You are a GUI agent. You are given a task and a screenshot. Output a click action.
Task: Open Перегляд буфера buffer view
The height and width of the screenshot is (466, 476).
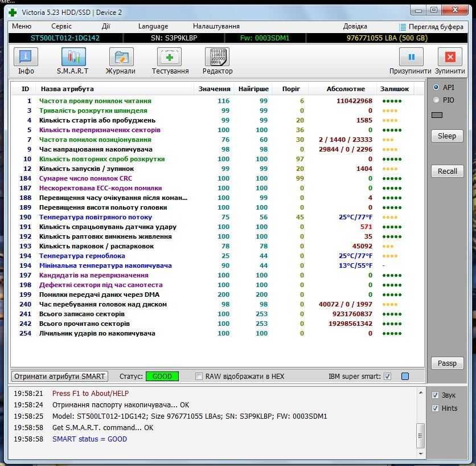point(432,27)
